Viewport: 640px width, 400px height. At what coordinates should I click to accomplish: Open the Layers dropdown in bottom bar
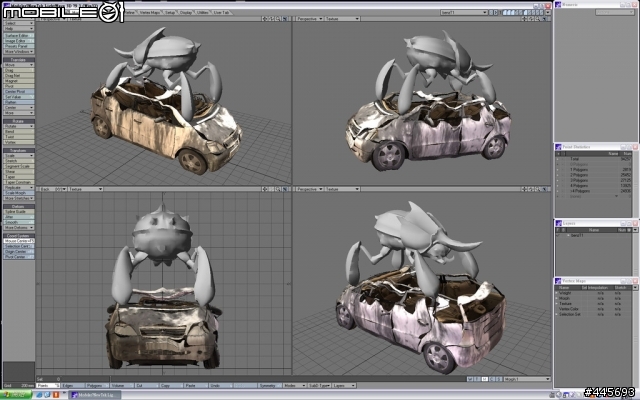click(x=344, y=385)
